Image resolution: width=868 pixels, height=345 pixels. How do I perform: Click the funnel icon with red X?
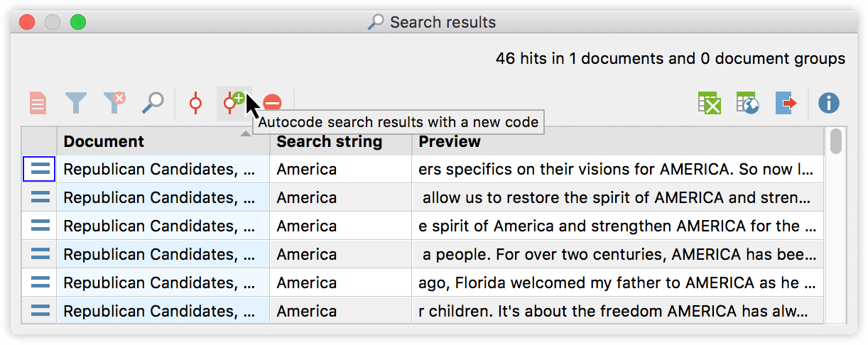point(114,104)
